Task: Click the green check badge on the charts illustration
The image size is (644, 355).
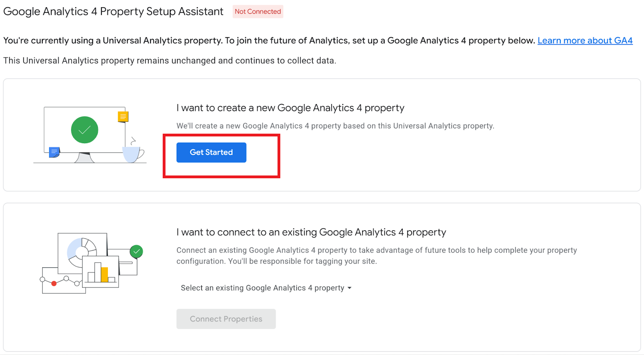Action: coord(136,251)
